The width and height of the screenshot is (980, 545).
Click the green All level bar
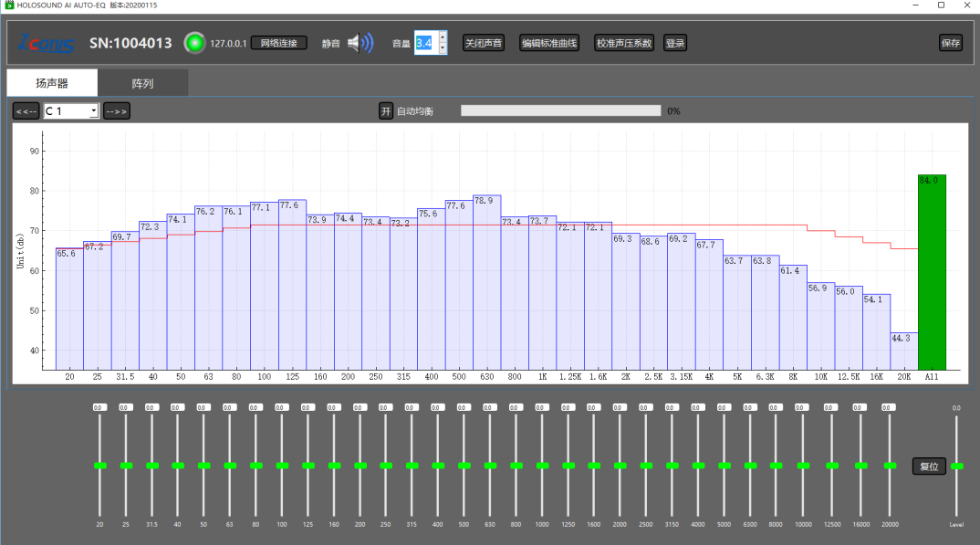[x=932, y=272]
